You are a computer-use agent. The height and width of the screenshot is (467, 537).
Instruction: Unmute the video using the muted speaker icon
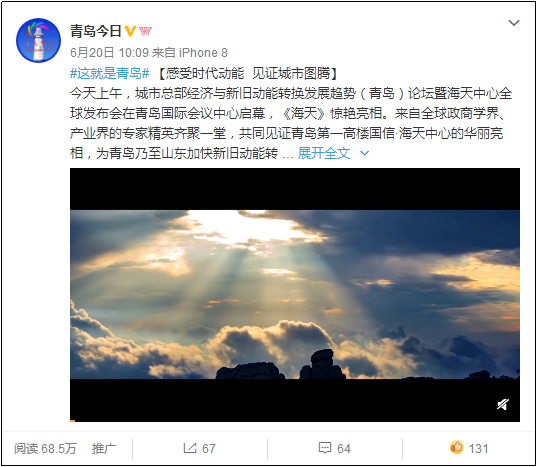click(503, 405)
